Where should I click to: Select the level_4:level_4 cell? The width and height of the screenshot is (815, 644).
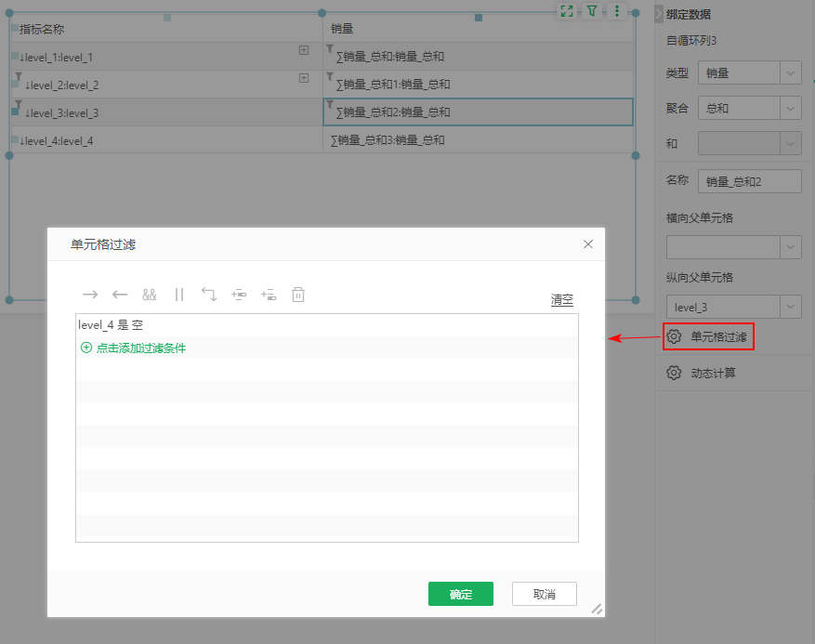click(x=167, y=140)
